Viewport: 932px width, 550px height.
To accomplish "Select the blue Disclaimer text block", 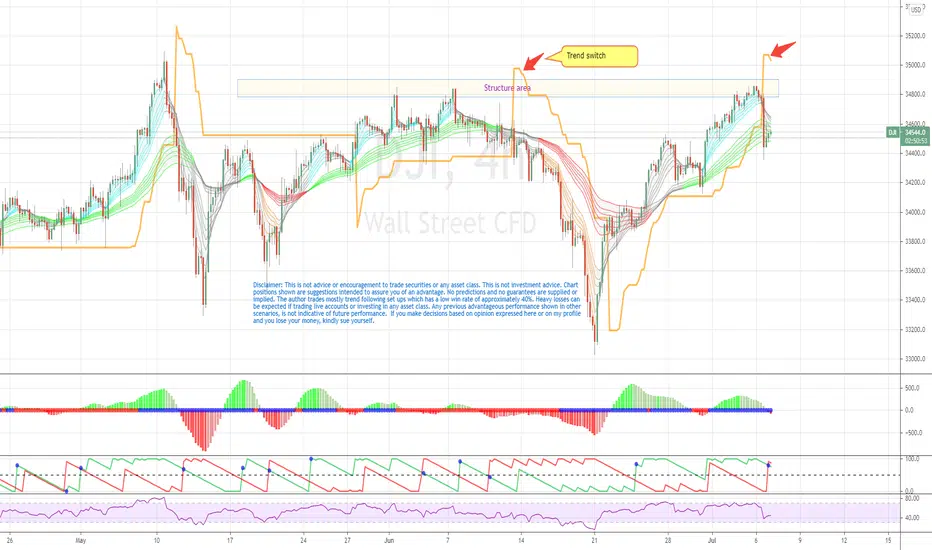I will click(417, 303).
